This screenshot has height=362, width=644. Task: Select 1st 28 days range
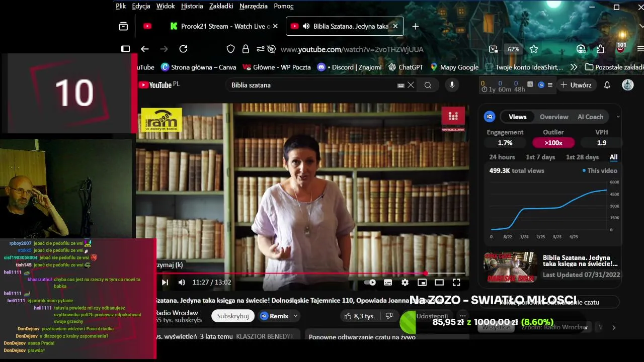tap(582, 157)
